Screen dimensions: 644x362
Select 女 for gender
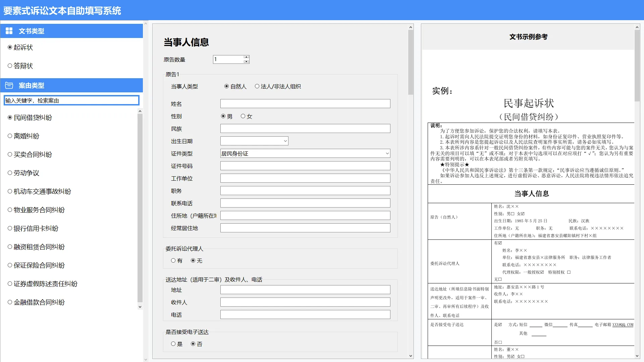tap(246, 116)
